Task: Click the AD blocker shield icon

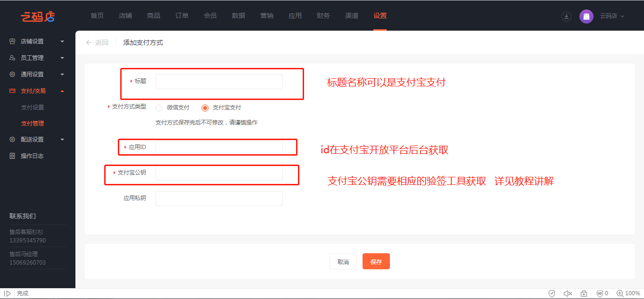Action: point(600,293)
